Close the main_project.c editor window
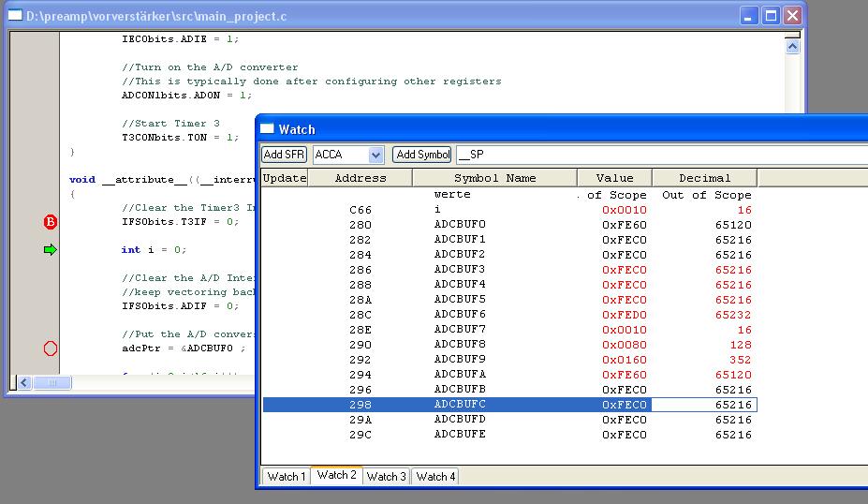 793,16
